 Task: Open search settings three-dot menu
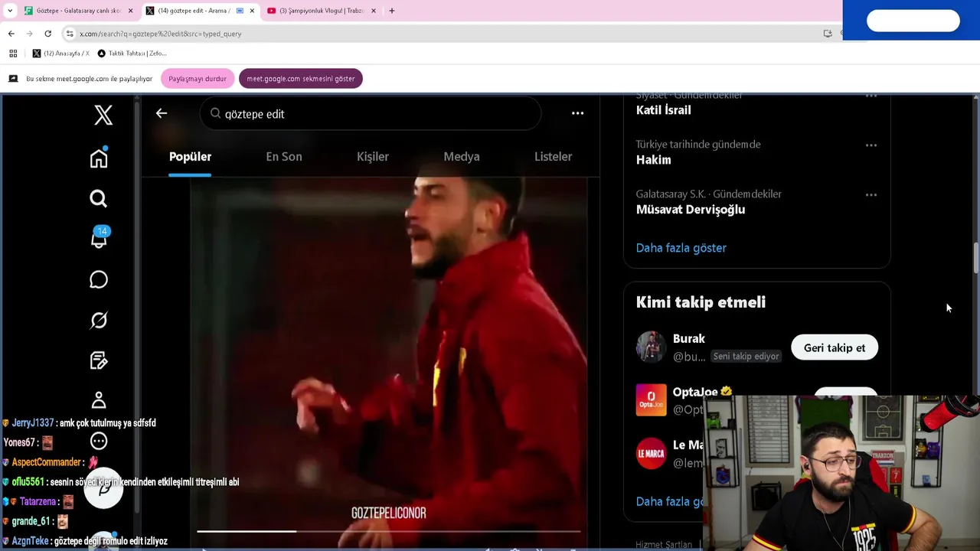(577, 113)
